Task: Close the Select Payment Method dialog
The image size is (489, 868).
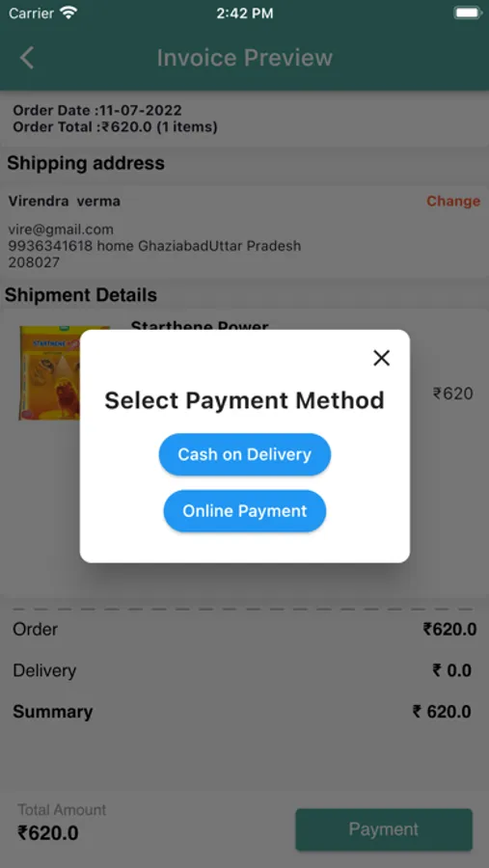Action: coord(382,358)
